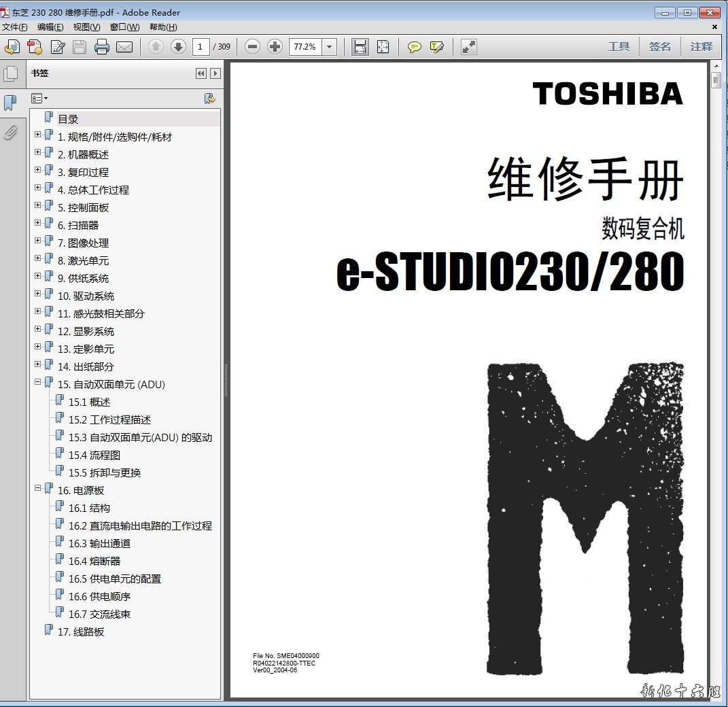This screenshot has height=707, width=728.
Task: Open the 视图(V) menu
Action: pos(86,27)
